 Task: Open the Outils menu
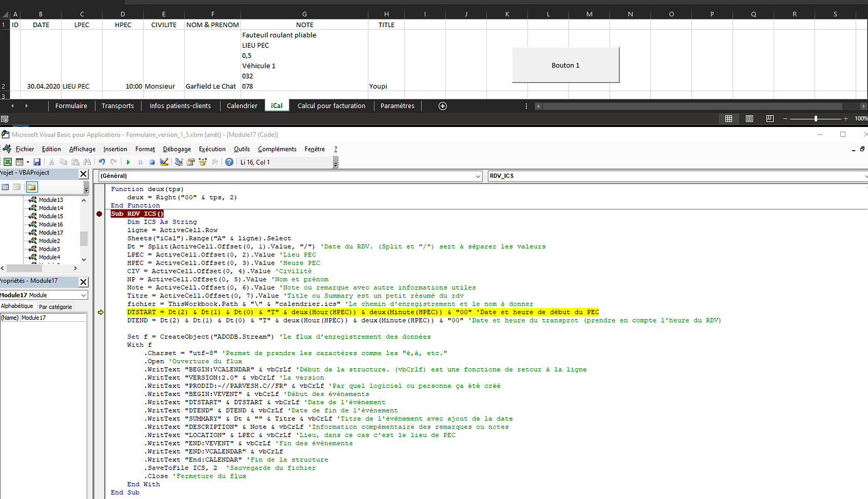click(x=242, y=149)
